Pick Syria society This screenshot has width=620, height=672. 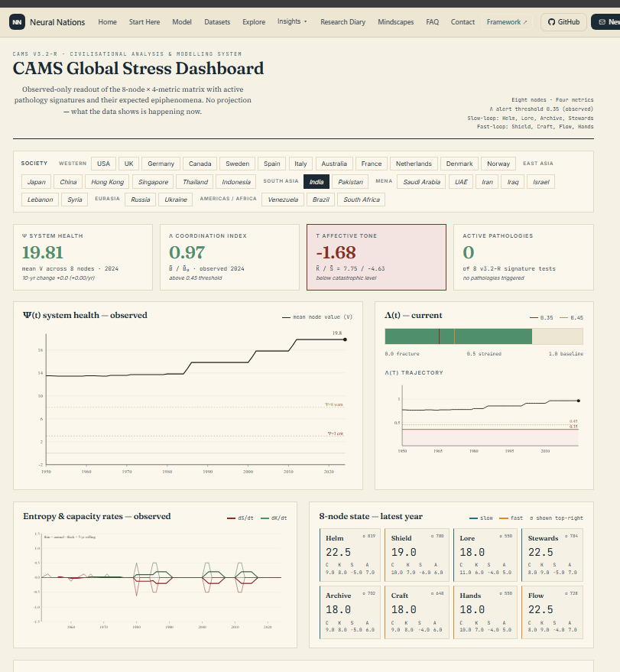(75, 200)
